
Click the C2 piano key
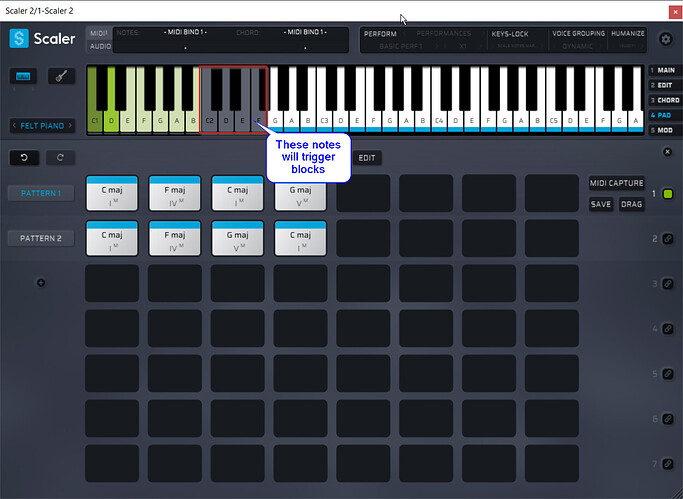(209, 121)
